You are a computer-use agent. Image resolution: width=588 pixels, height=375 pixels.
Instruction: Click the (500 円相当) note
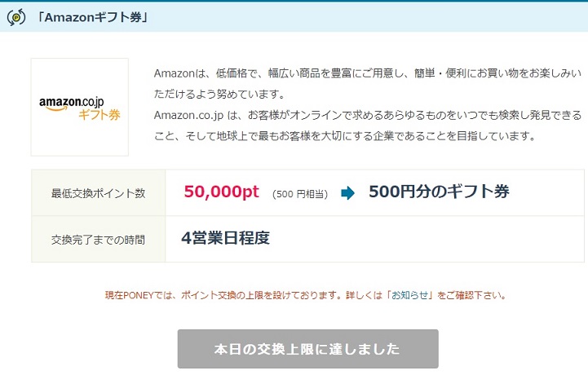(x=300, y=194)
